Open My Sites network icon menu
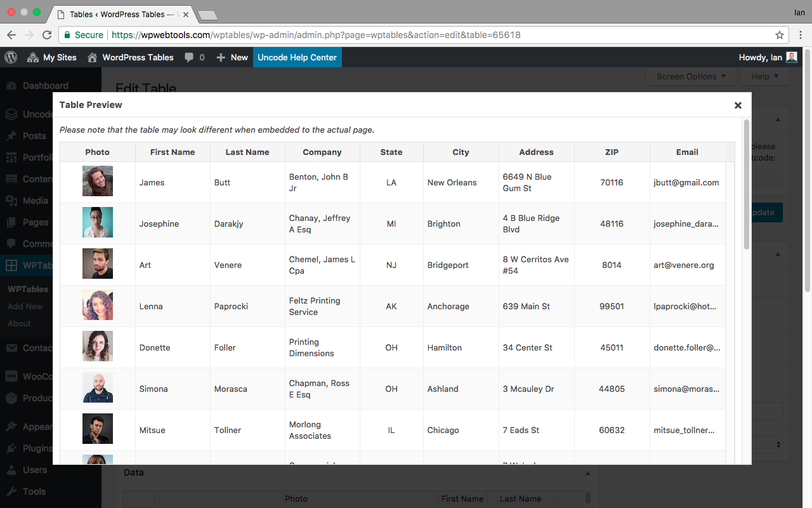Screen dimensions: 812x508 click(x=33, y=57)
